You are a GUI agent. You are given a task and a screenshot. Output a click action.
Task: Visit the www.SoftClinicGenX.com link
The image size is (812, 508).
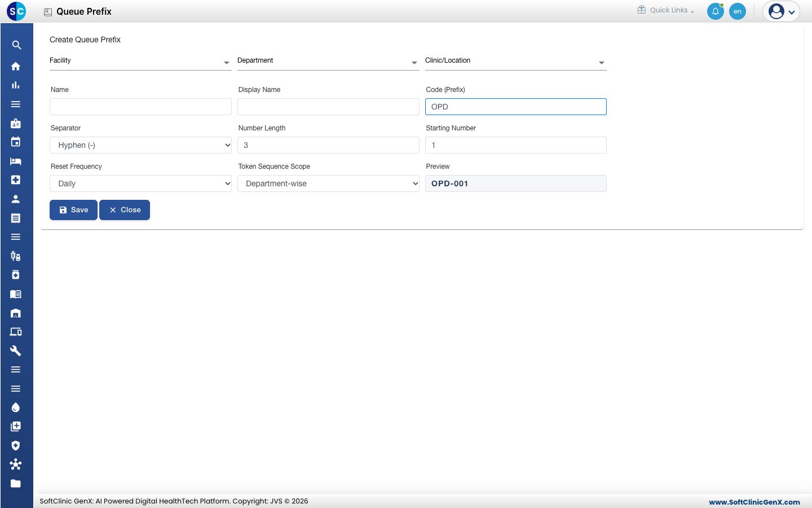click(754, 502)
